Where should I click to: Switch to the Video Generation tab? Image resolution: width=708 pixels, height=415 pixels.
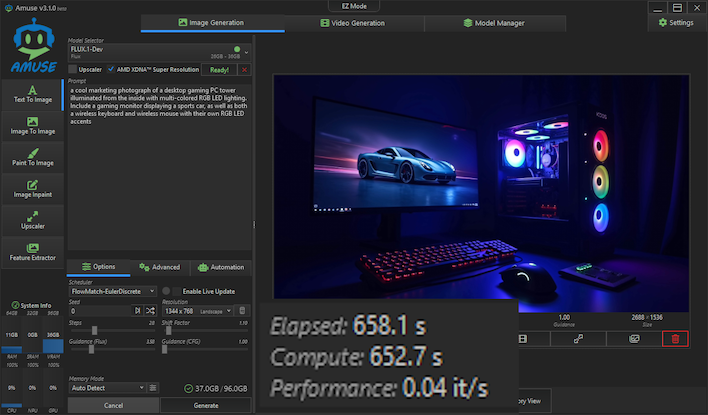[x=354, y=23]
